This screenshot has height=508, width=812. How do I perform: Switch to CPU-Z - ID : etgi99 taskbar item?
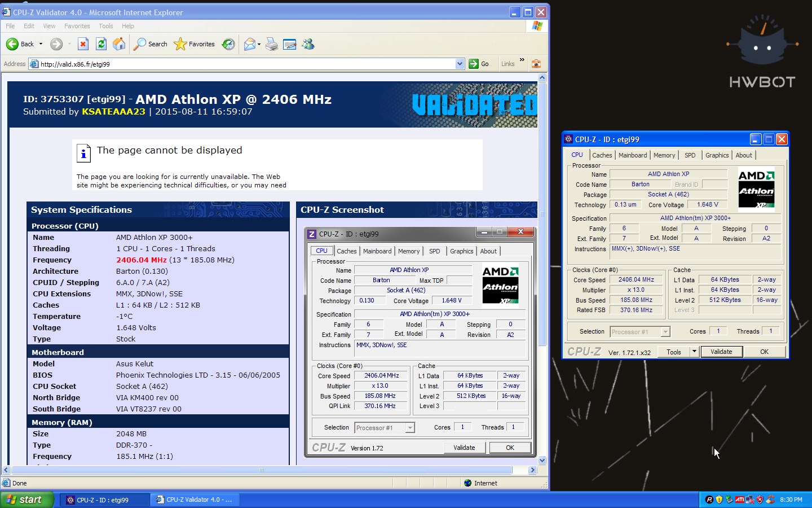[x=105, y=500]
